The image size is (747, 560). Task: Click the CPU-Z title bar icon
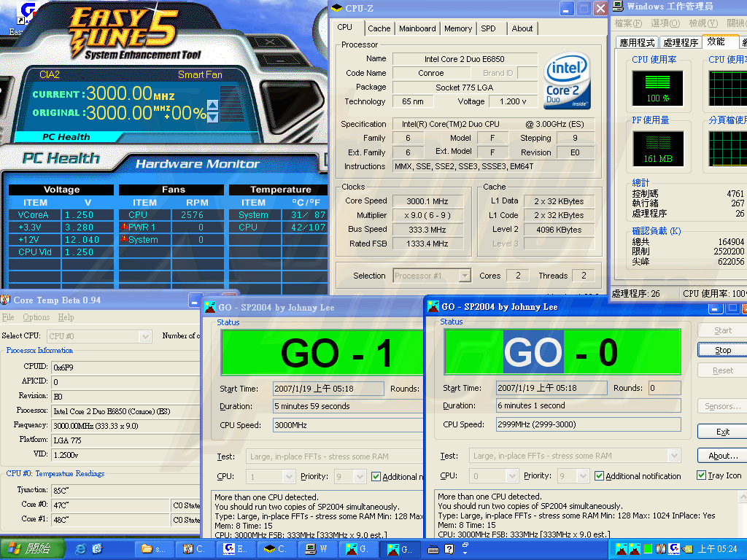pyautogui.click(x=336, y=9)
